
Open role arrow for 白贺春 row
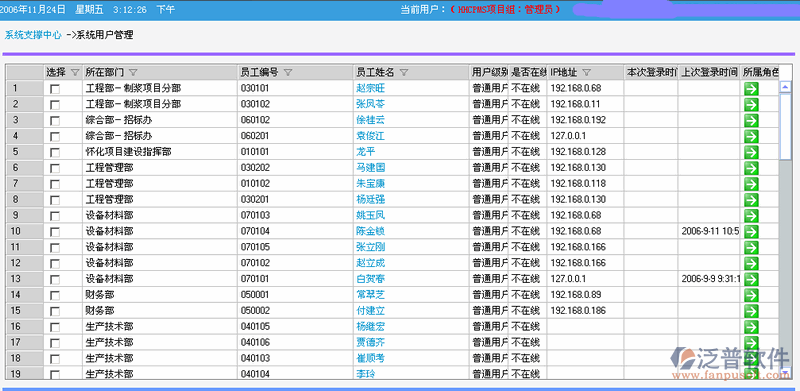[x=751, y=279]
